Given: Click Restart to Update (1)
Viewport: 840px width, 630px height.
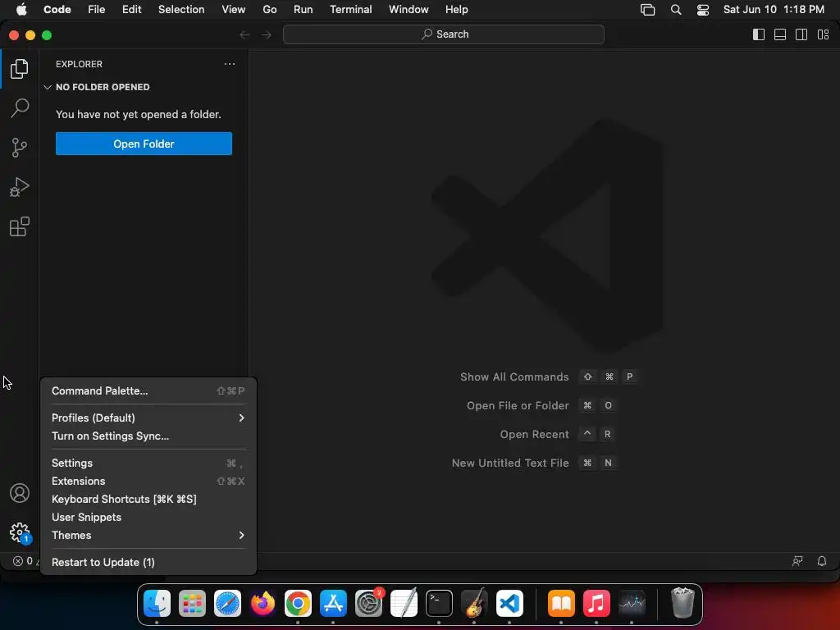Looking at the screenshot, I should pyautogui.click(x=148, y=563).
